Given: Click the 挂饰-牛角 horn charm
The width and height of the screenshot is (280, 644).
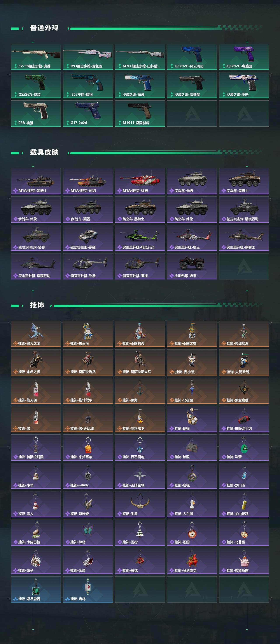Looking at the screenshot, I should pos(140,504).
